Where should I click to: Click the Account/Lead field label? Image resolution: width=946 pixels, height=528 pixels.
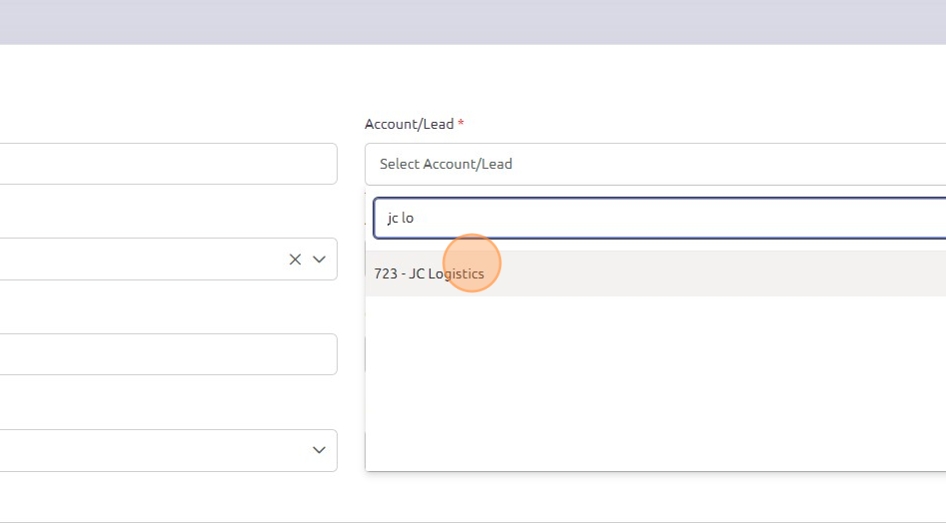409,124
